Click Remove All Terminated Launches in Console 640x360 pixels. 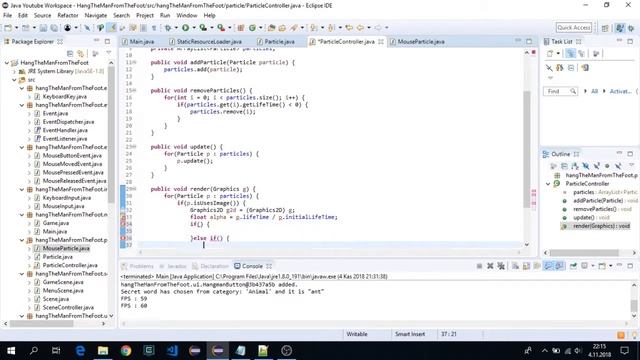501,266
